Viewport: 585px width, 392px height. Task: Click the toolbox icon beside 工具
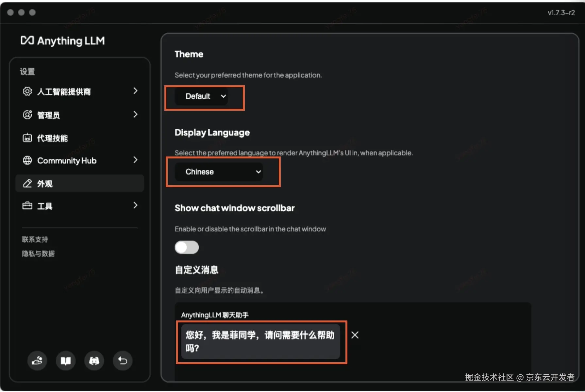pyautogui.click(x=27, y=206)
